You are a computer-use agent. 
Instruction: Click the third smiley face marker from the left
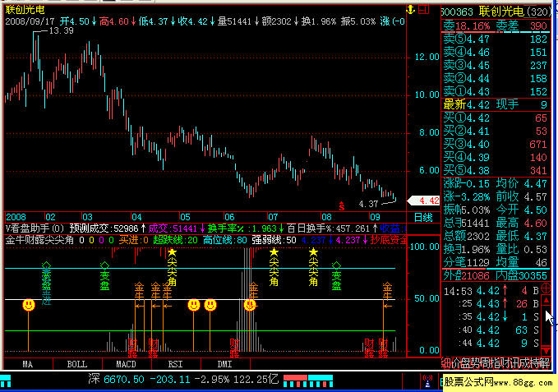(210, 305)
